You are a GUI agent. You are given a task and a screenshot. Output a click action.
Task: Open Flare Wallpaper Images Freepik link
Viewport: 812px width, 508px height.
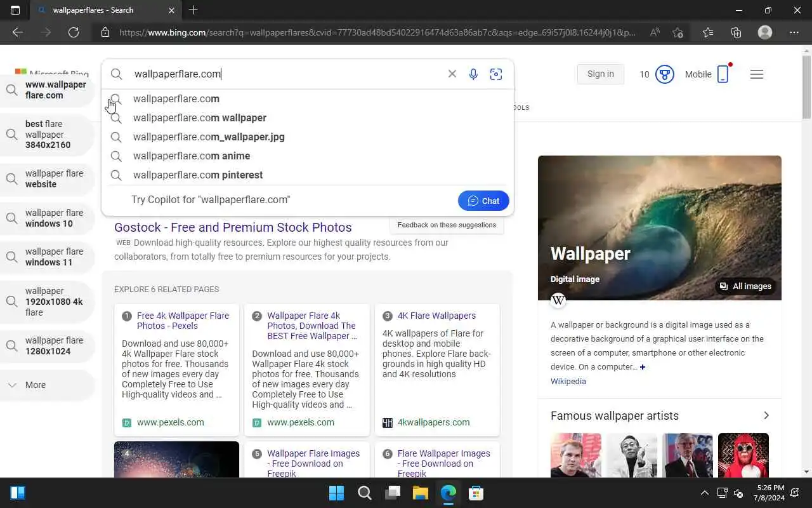[443, 464]
